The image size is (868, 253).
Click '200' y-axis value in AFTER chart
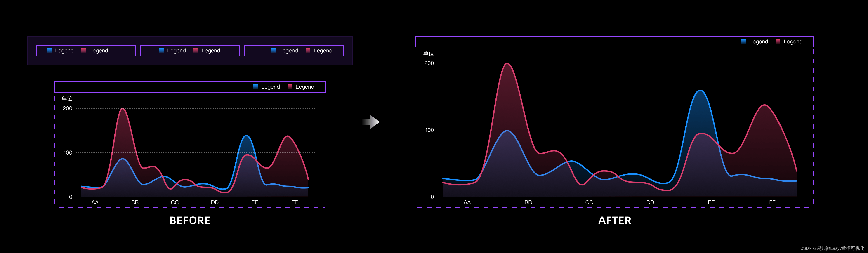(x=429, y=63)
